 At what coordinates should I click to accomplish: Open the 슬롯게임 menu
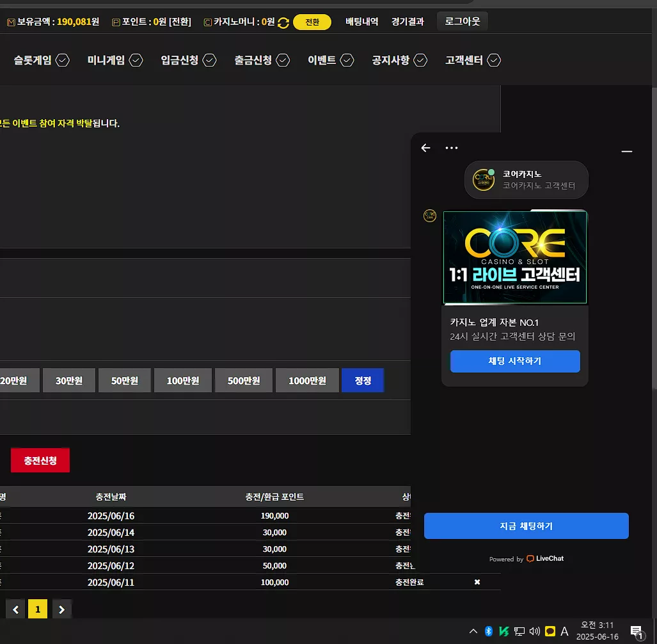(x=32, y=60)
